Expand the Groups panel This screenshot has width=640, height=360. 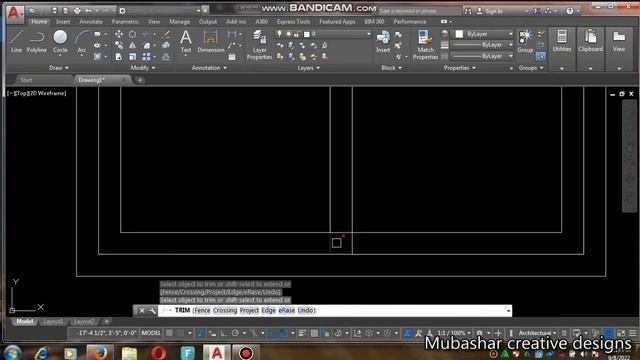(531, 68)
